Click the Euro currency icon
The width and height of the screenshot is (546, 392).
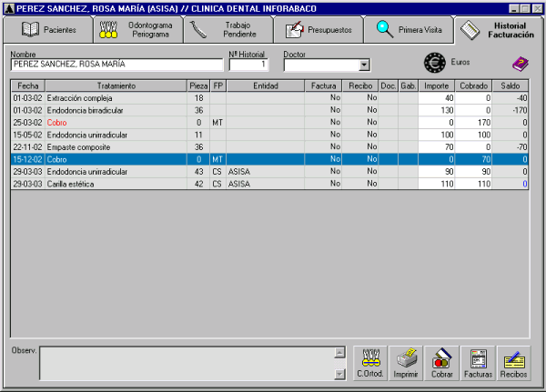pos(435,63)
